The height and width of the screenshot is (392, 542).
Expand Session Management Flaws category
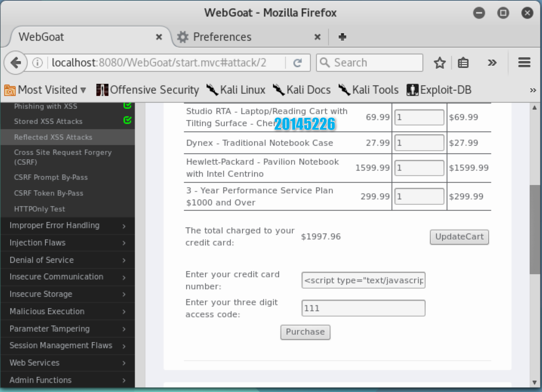(x=67, y=346)
